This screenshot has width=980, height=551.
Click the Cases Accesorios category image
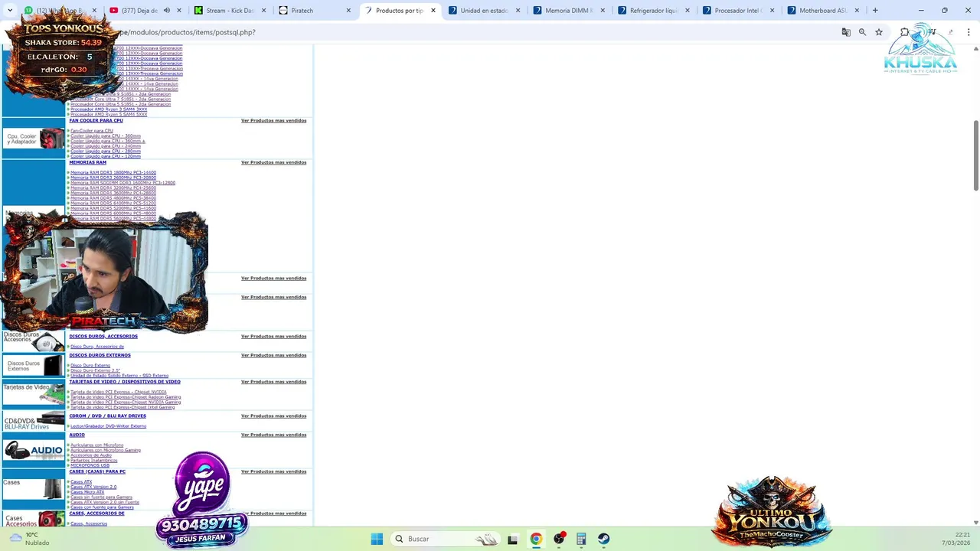(x=34, y=519)
